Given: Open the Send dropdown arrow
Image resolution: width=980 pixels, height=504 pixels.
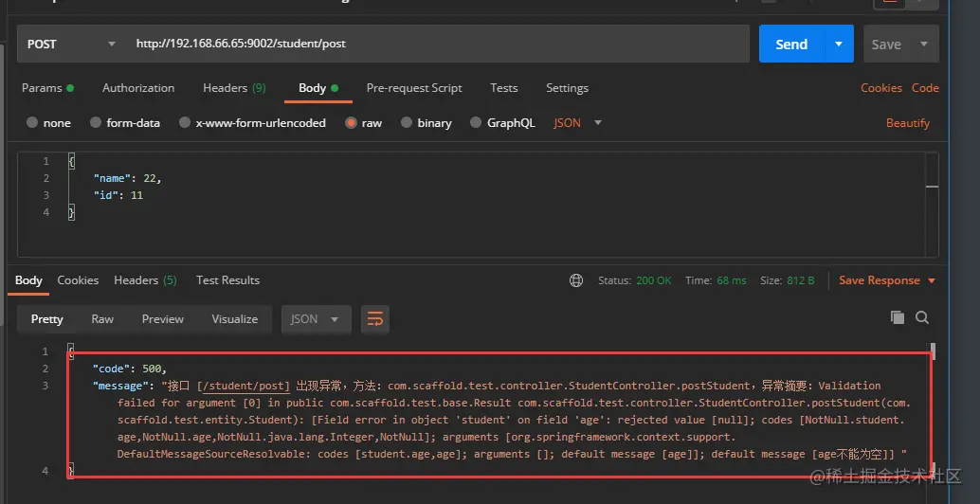Looking at the screenshot, I should (x=839, y=44).
